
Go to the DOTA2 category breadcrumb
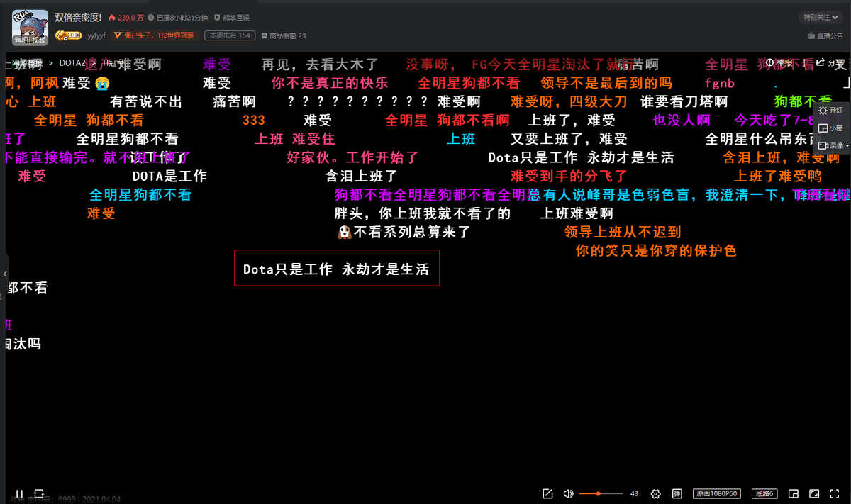(x=74, y=63)
